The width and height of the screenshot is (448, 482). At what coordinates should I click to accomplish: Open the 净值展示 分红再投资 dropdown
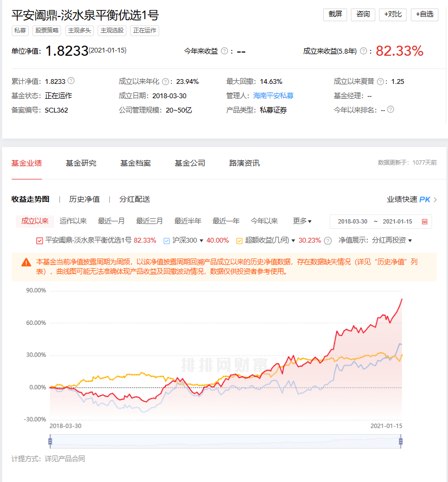pyautogui.click(x=392, y=240)
